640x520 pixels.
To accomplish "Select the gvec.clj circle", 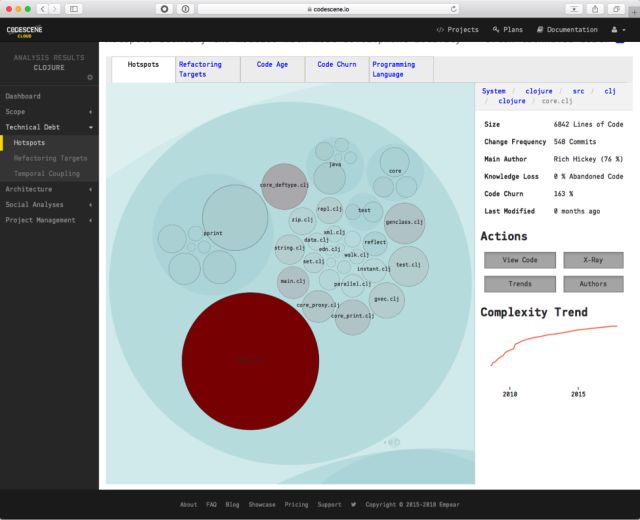I will coord(387,300).
